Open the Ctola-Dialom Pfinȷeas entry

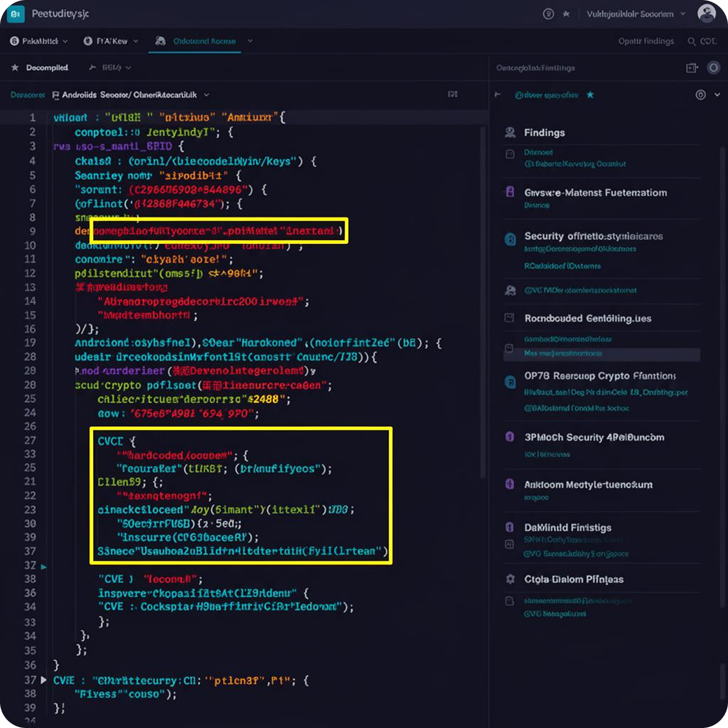pyautogui.click(x=573, y=579)
